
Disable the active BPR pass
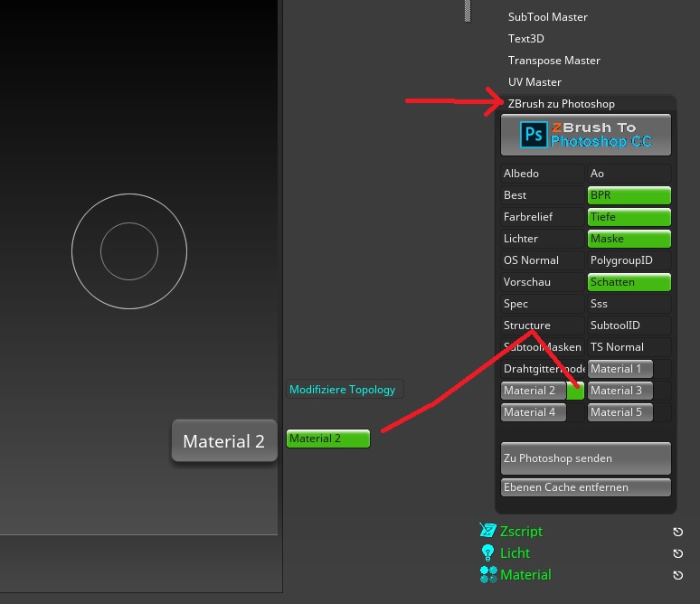click(629, 195)
